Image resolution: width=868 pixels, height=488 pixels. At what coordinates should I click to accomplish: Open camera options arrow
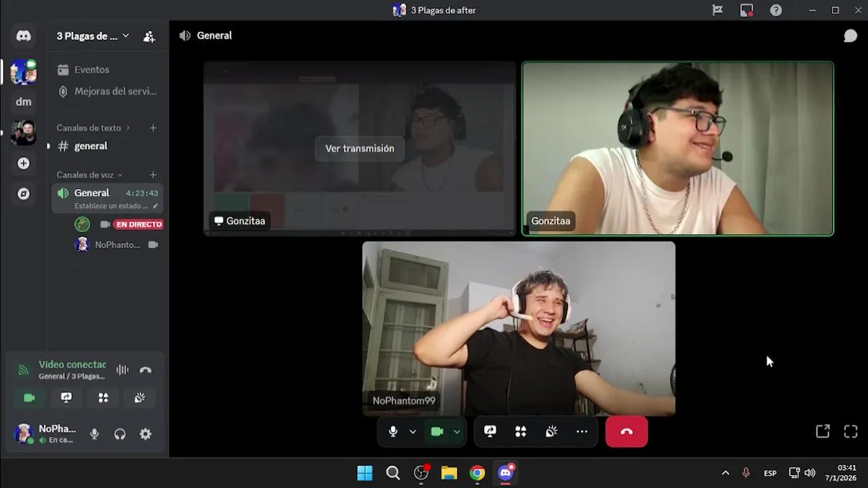tap(457, 432)
